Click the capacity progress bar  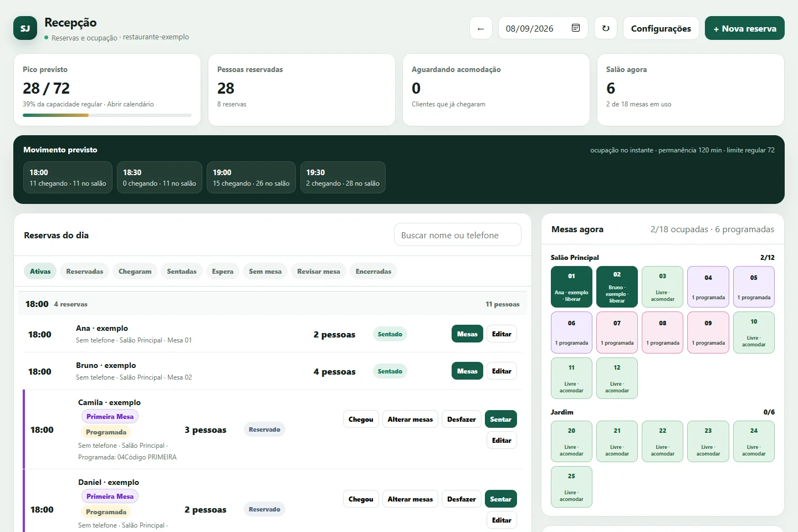tap(107, 115)
